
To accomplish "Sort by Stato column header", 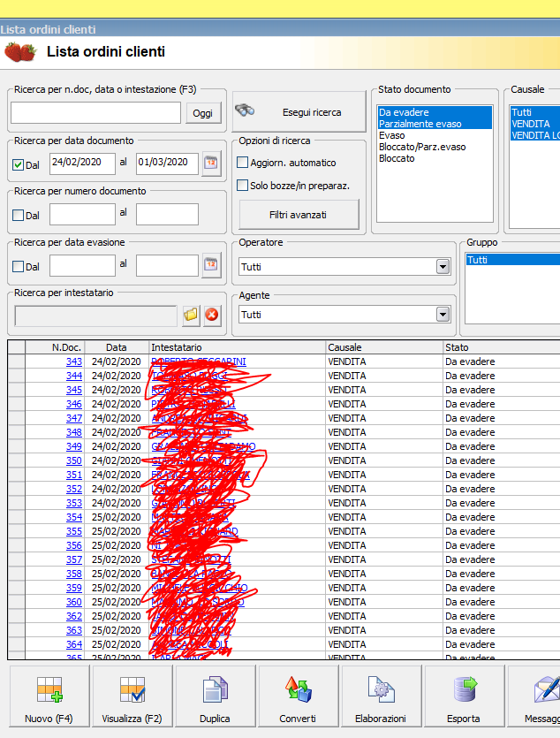I will pyautogui.click(x=501, y=347).
